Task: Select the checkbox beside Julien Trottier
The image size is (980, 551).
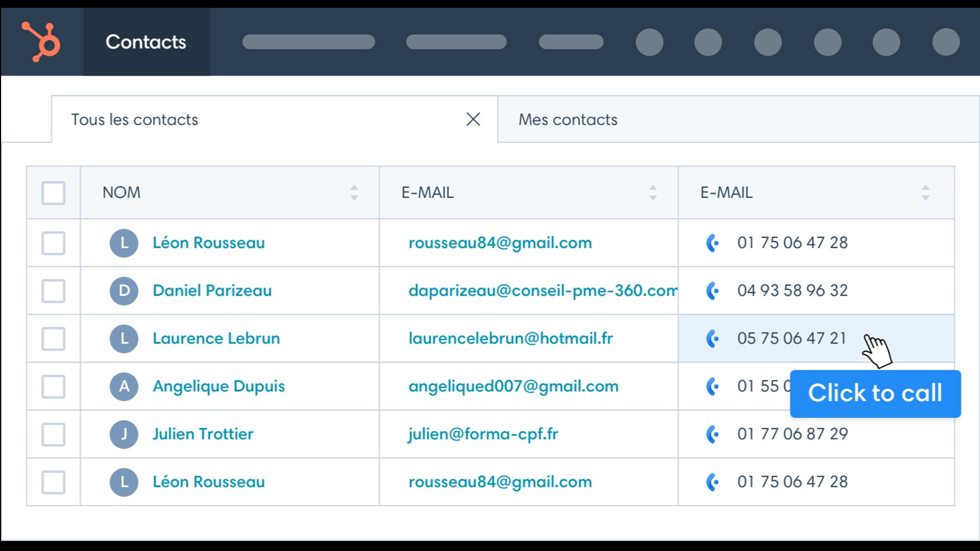Action: coord(54,434)
